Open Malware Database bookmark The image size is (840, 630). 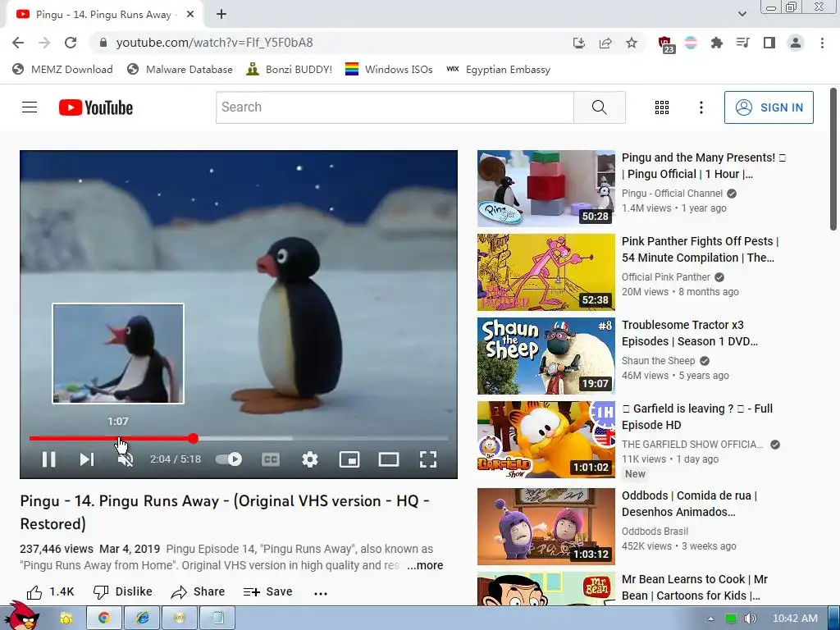(x=180, y=69)
